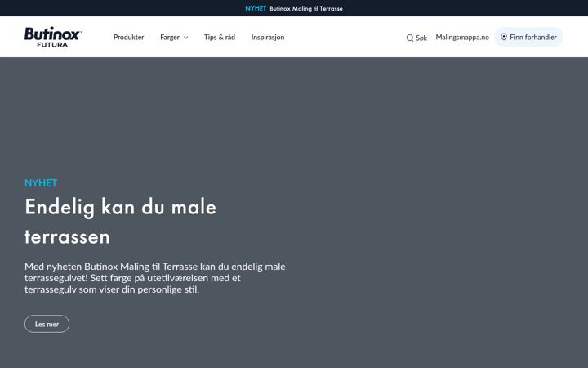Expand the Farger dropdown chevron
This screenshot has width=588, height=368.
click(x=185, y=38)
